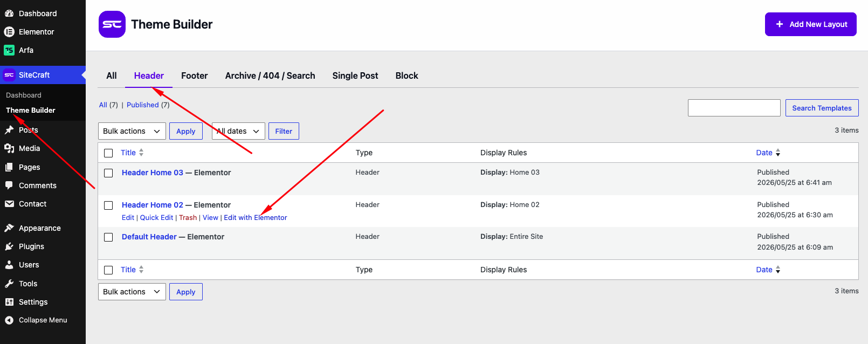Open the Header Home 03 title link

tap(153, 173)
